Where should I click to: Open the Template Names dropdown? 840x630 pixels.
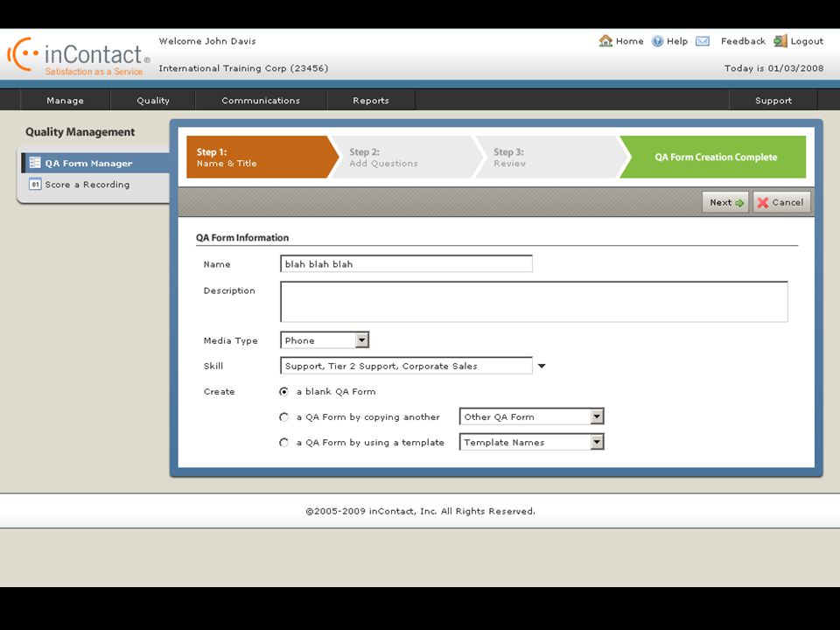(x=597, y=442)
